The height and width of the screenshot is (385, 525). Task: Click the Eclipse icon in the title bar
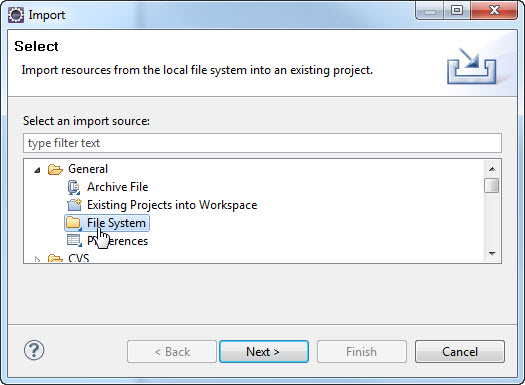[x=16, y=15]
